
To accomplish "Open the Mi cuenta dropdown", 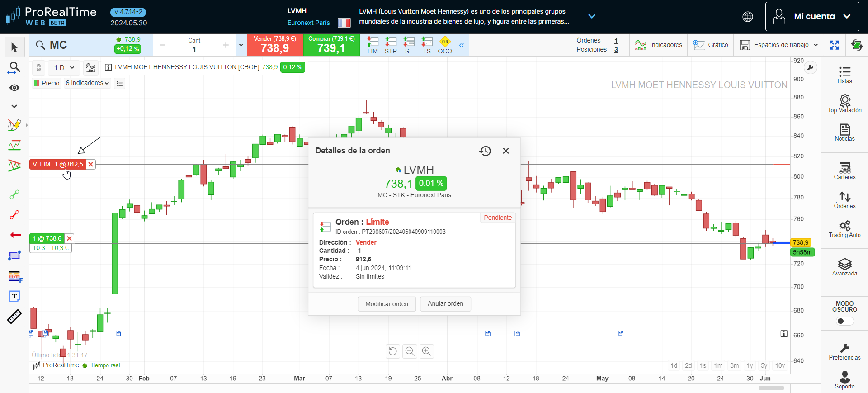I will point(812,16).
